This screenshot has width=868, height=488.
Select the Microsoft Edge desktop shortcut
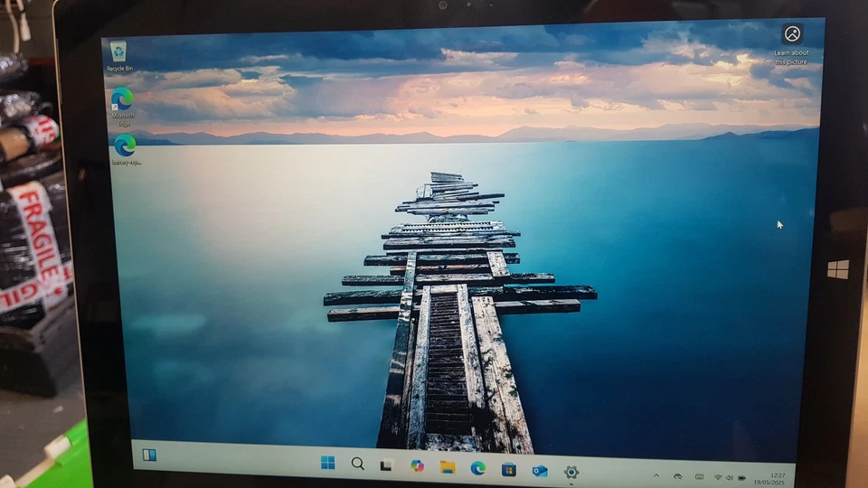tap(122, 107)
